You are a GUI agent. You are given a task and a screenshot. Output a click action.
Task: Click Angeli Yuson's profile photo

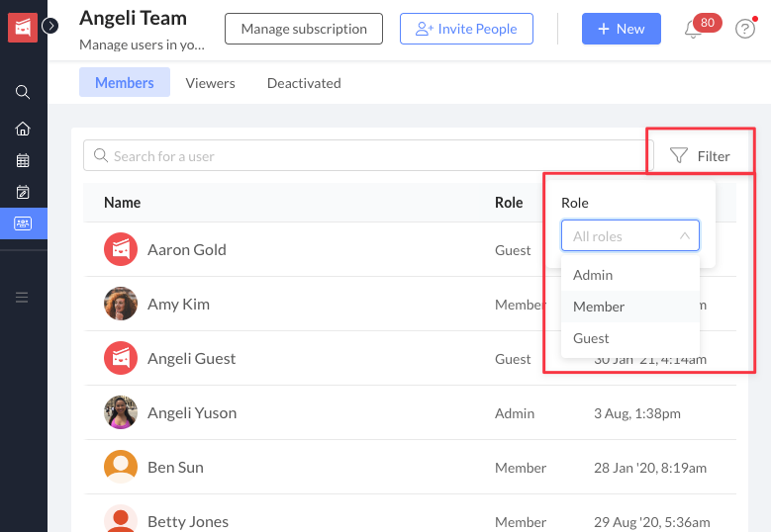pos(121,412)
